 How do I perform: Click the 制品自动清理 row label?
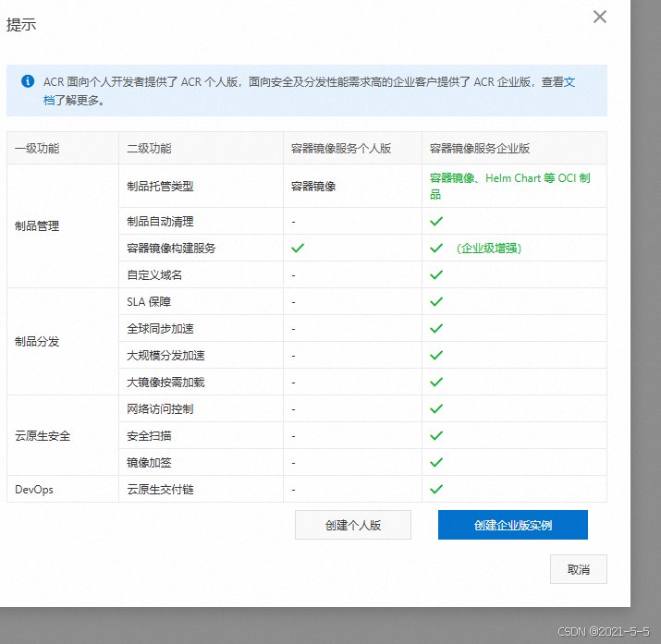pos(160,222)
